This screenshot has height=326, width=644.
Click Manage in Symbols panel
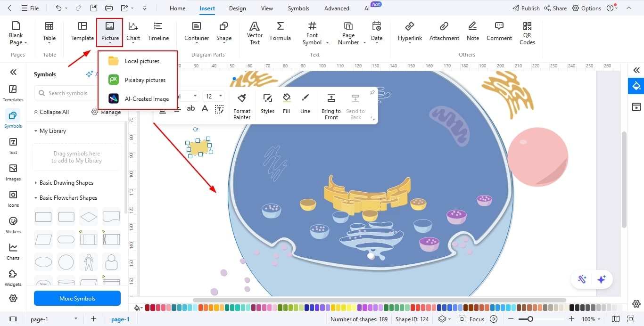106,112
